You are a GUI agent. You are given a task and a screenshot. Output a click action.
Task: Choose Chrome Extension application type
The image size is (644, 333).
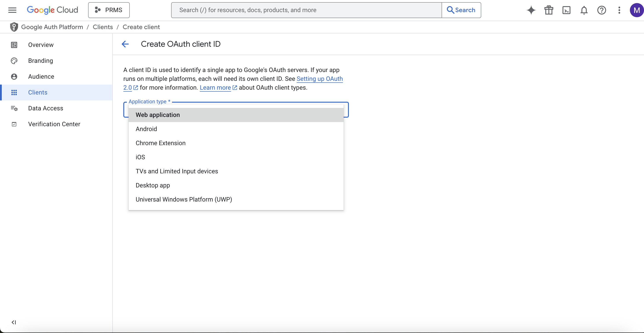pyautogui.click(x=161, y=143)
